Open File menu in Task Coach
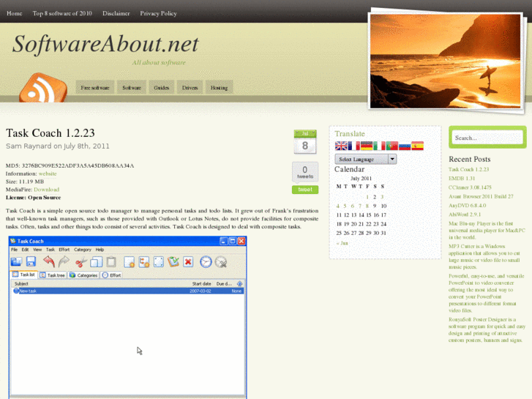Image resolution: width=532 pixels, height=399 pixels. pos(14,249)
